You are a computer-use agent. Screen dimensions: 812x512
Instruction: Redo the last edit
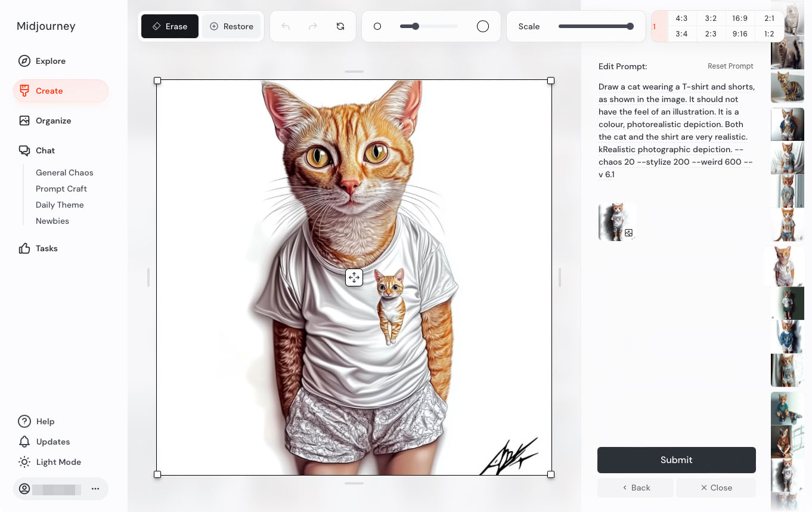pyautogui.click(x=313, y=26)
